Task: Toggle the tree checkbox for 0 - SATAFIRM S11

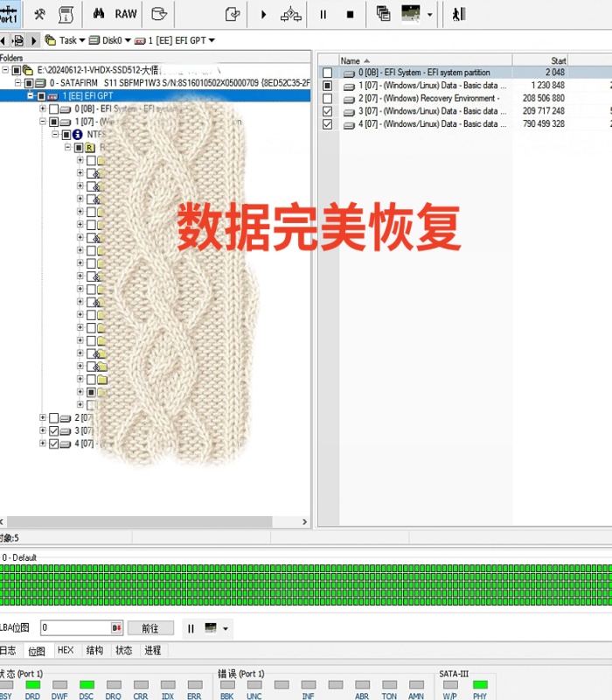Action: pos(29,83)
